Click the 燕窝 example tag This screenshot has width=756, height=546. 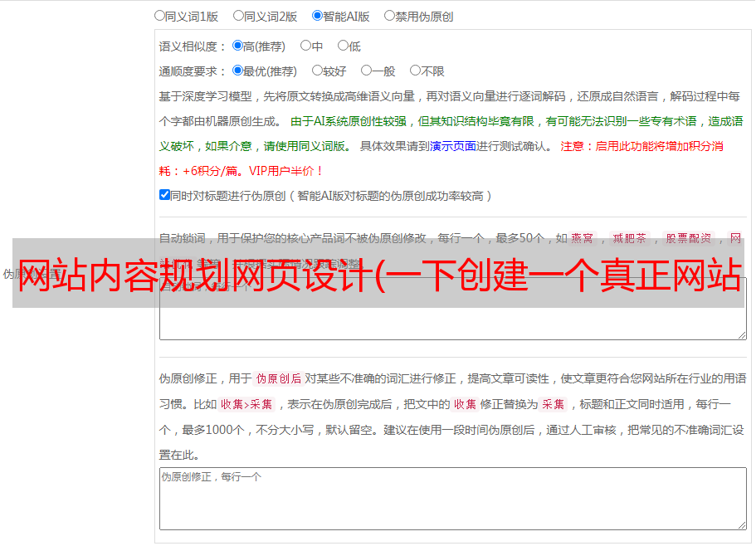pyautogui.click(x=583, y=238)
